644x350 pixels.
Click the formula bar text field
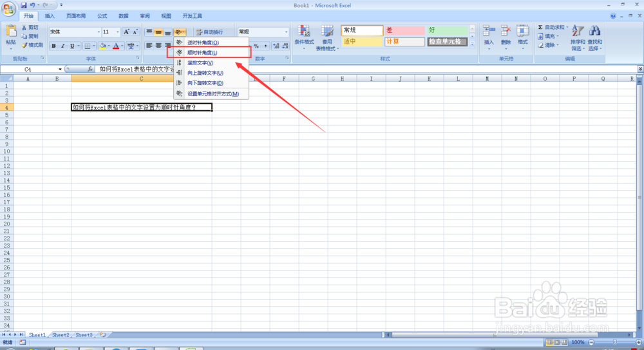pyautogui.click(x=366, y=69)
